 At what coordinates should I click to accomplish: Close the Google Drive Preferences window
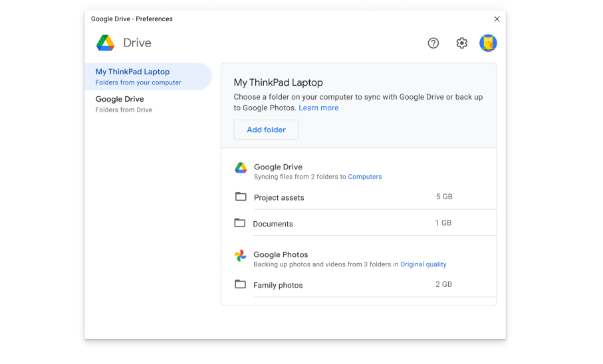pyautogui.click(x=497, y=19)
